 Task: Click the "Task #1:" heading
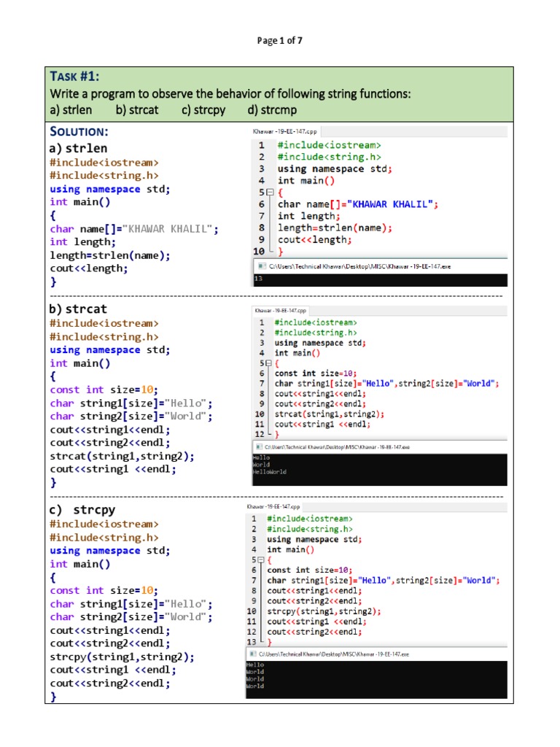pos(74,78)
